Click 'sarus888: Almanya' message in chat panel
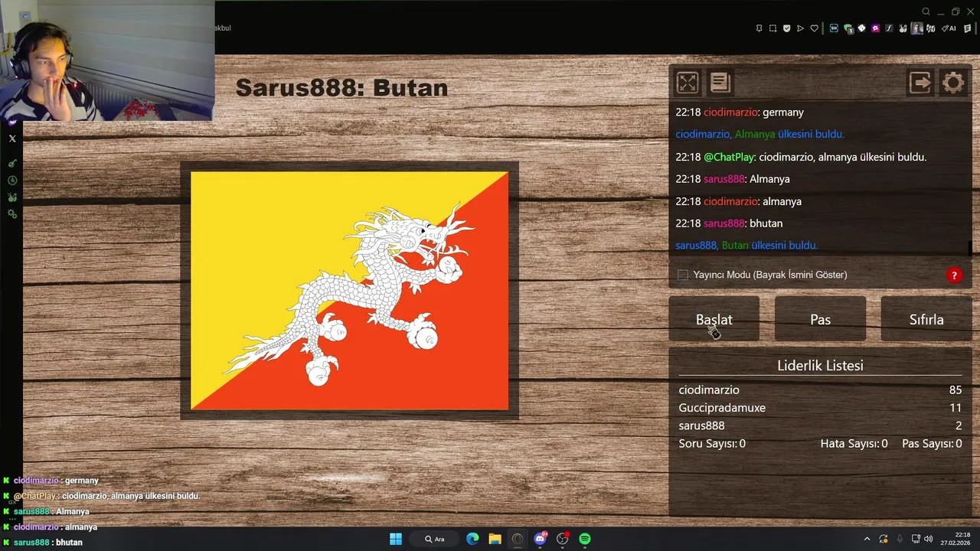980x551 pixels. click(733, 179)
